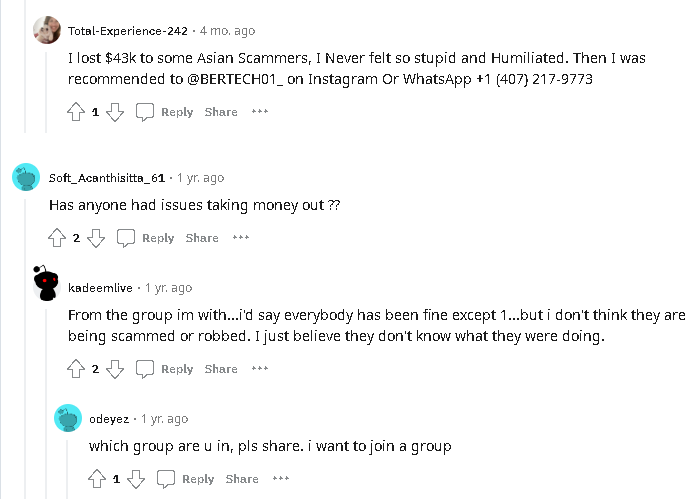Upvote Soft_Acanthisitta_61's comment
Viewport: 699px width, 499px height.
click(57, 238)
